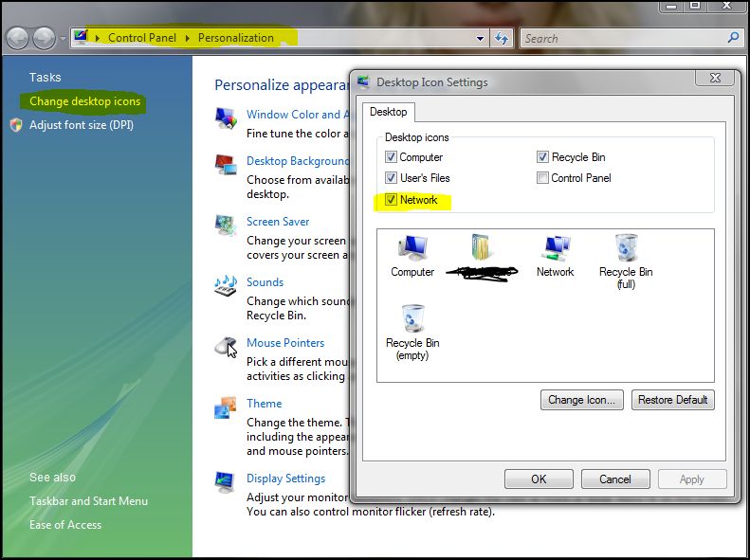750x560 pixels.
Task: Confirm the dialog with OK
Action: pyautogui.click(x=539, y=479)
